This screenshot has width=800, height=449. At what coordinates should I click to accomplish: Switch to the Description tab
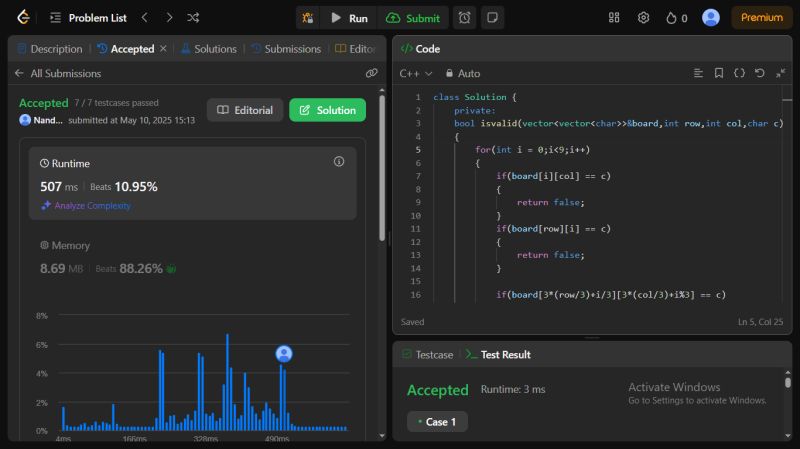coord(49,49)
